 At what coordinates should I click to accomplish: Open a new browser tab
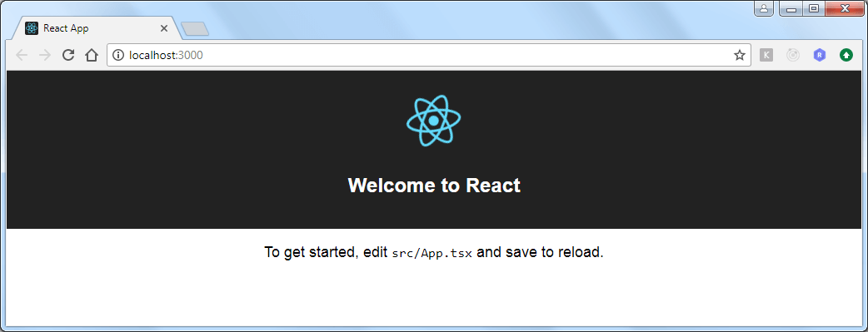[195, 29]
